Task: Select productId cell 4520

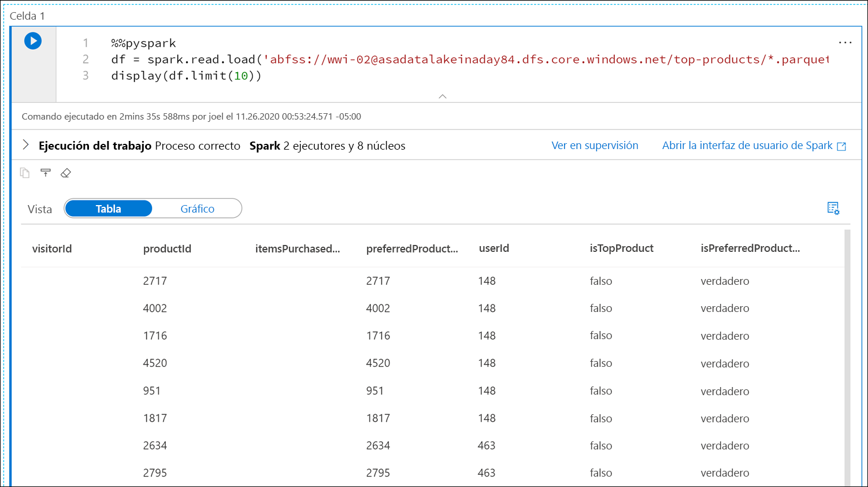Action: tap(155, 363)
